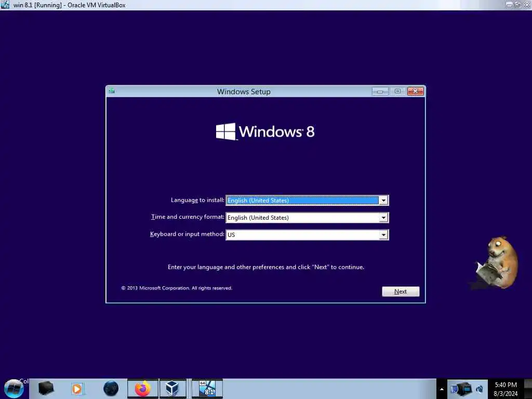Select the win 8.1 VM taskbar button
The width and height of the screenshot is (532, 399).
(x=207, y=389)
